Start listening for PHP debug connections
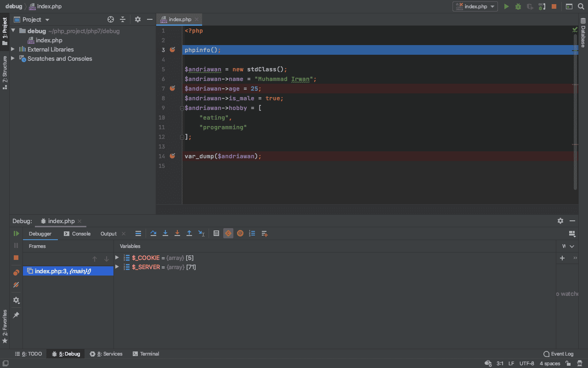 pyautogui.click(x=542, y=6)
